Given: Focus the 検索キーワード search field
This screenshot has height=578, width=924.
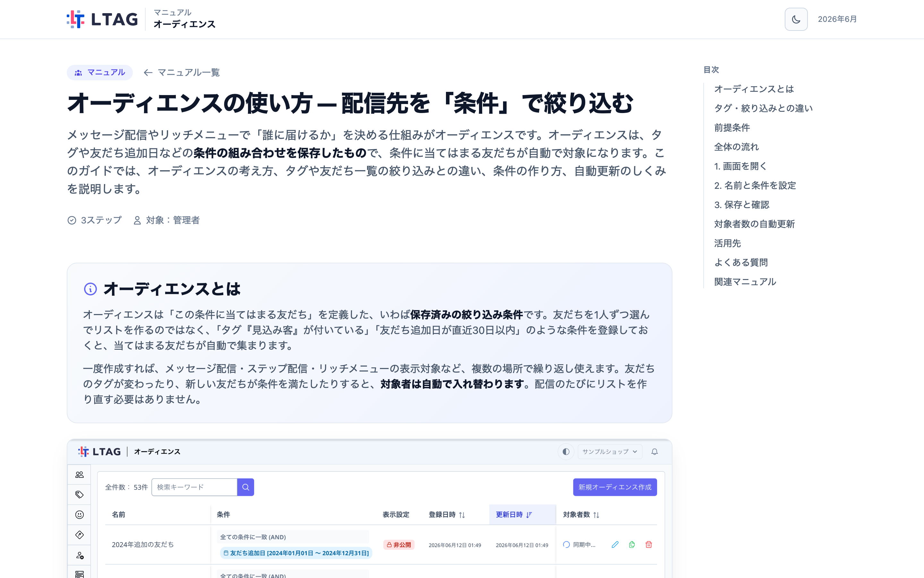Looking at the screenshot, I should (x=194, y=487).
